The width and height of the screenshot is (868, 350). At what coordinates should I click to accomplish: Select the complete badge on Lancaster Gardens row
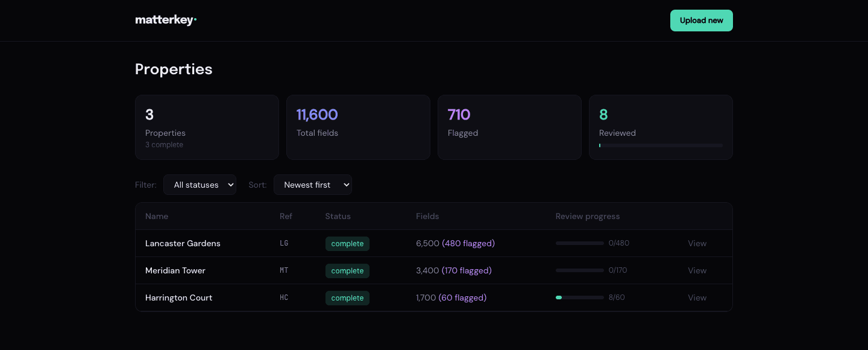click(x=347, y=244)
